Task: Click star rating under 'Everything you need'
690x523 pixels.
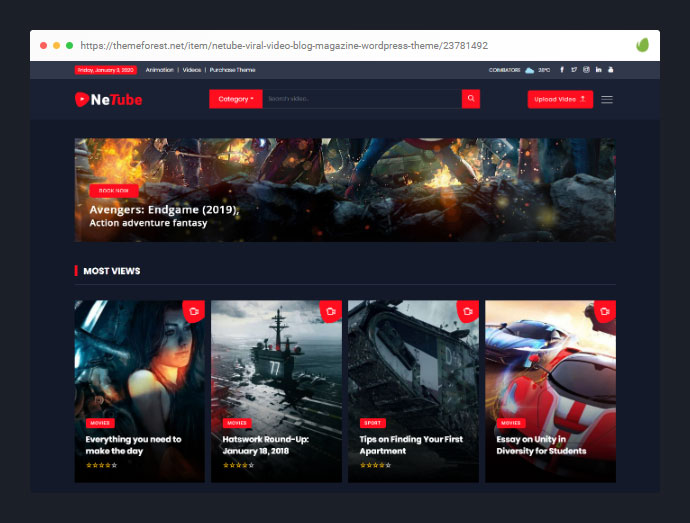Action: 102,465
